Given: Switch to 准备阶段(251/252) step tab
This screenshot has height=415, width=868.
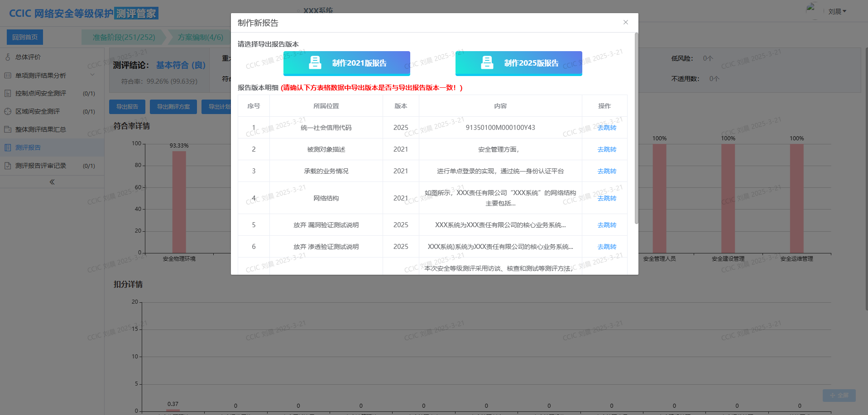Looking at the screenshot, I should tap(124, 37).
